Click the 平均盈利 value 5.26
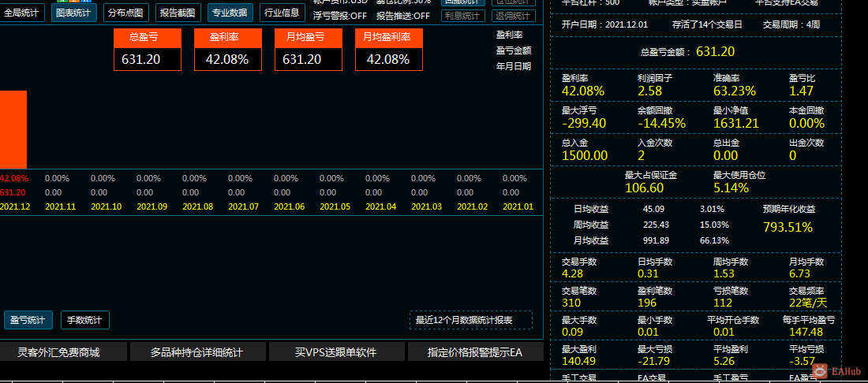Screen dimensions: 868x383 pos(724,361)
